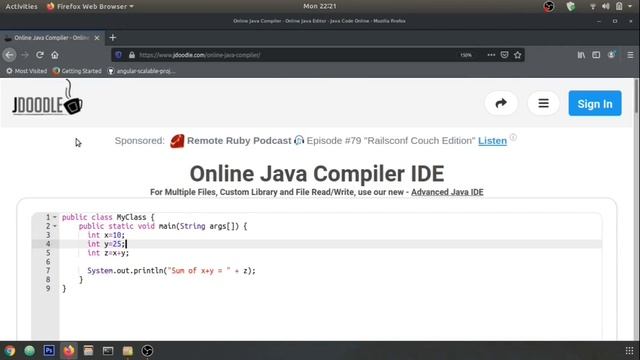
Task: Select the Online Java Compiler tab
Action: [52, 38]
